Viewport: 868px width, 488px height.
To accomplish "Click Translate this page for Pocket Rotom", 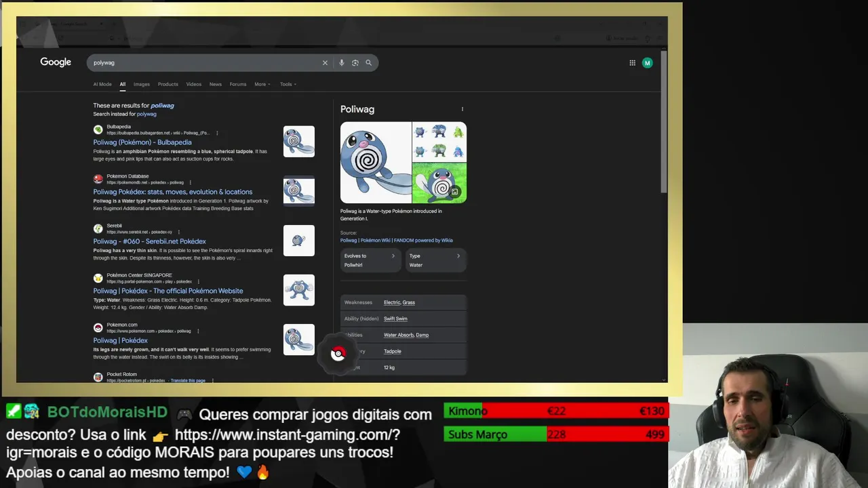I will coord(188,381).
